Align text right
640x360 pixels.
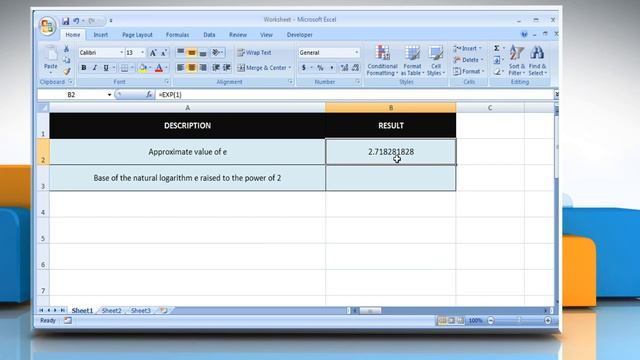[203, 68]
